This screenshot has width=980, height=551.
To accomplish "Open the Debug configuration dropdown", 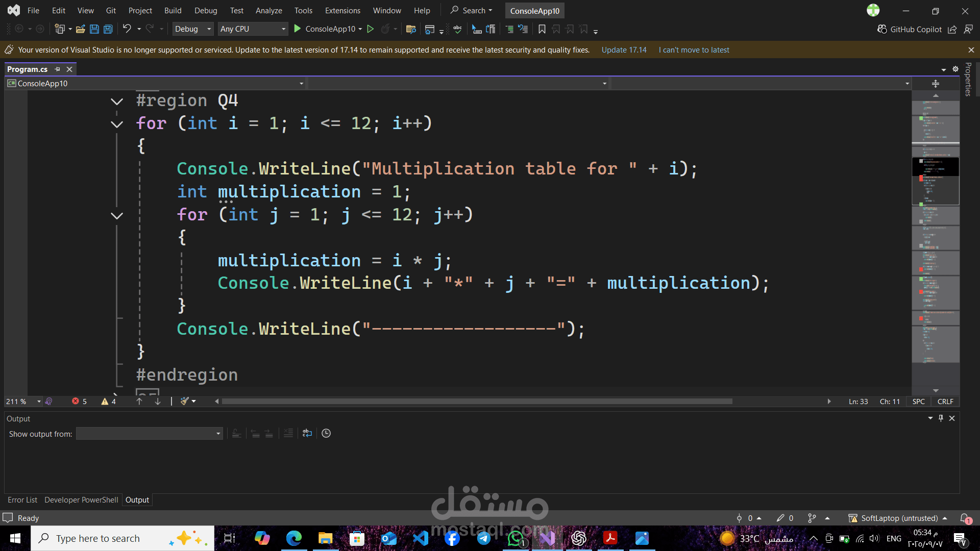I will 193,29.
